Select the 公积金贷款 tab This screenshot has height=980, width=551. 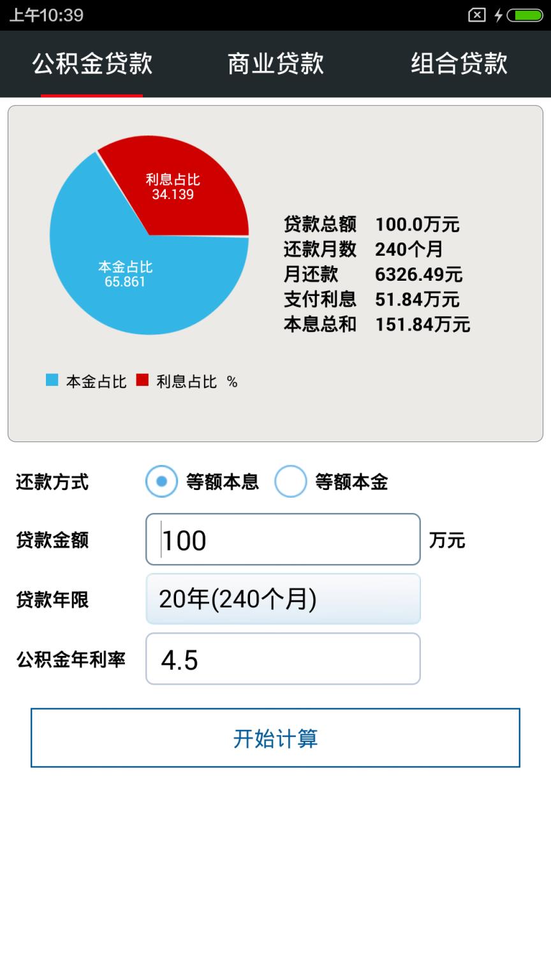click(92, 64)
